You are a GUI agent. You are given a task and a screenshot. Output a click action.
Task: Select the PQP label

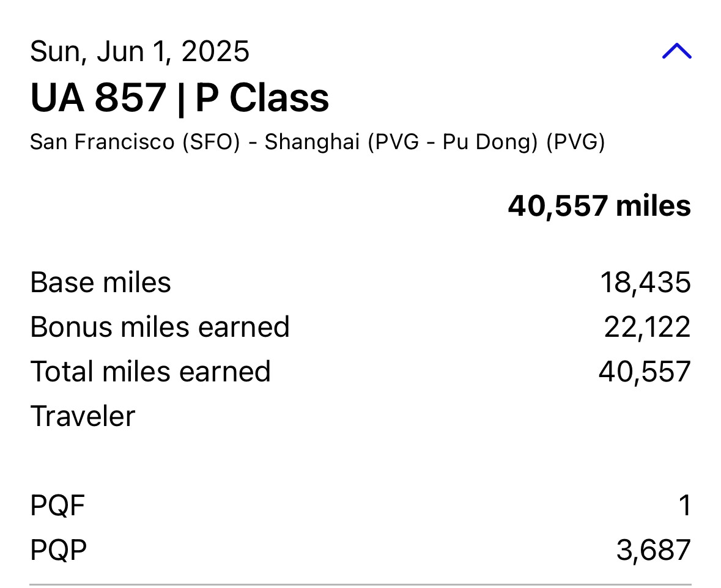(58, 550)
